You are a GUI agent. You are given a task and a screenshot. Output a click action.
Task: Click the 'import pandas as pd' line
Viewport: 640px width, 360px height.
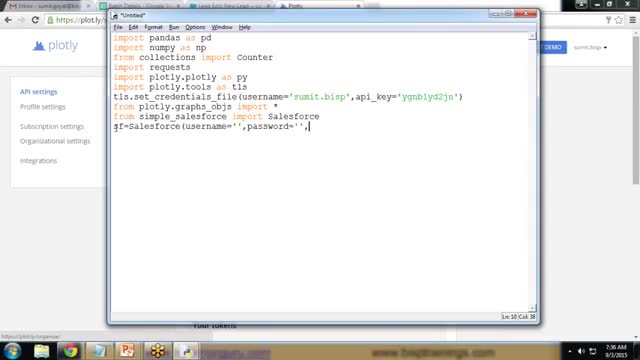pos(162,38)
